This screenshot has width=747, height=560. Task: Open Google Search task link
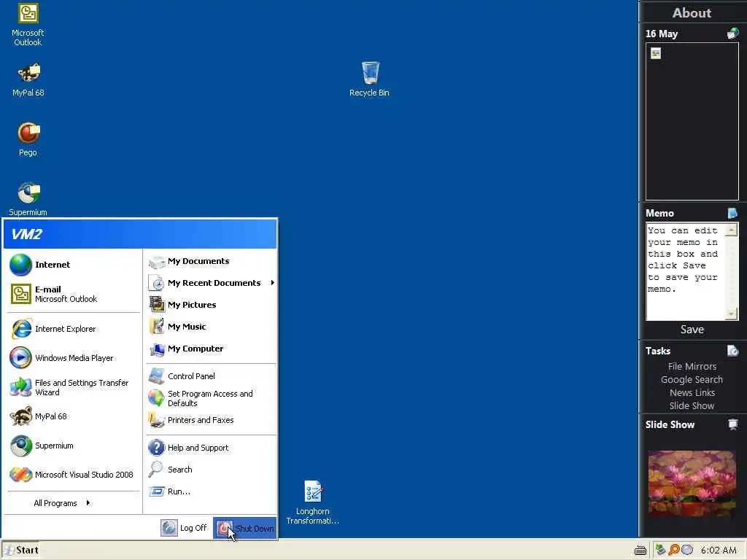click(x=692, y=379)
